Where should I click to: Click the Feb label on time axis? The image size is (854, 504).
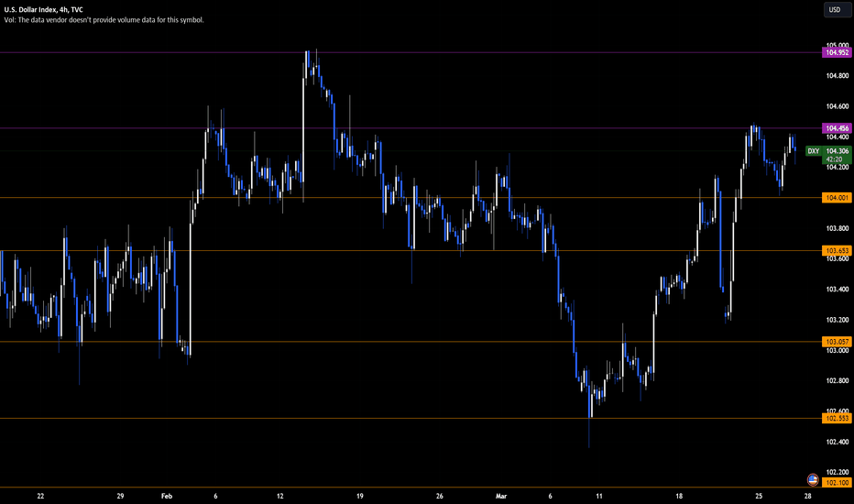pyautogui.click(x=167, y=497)
